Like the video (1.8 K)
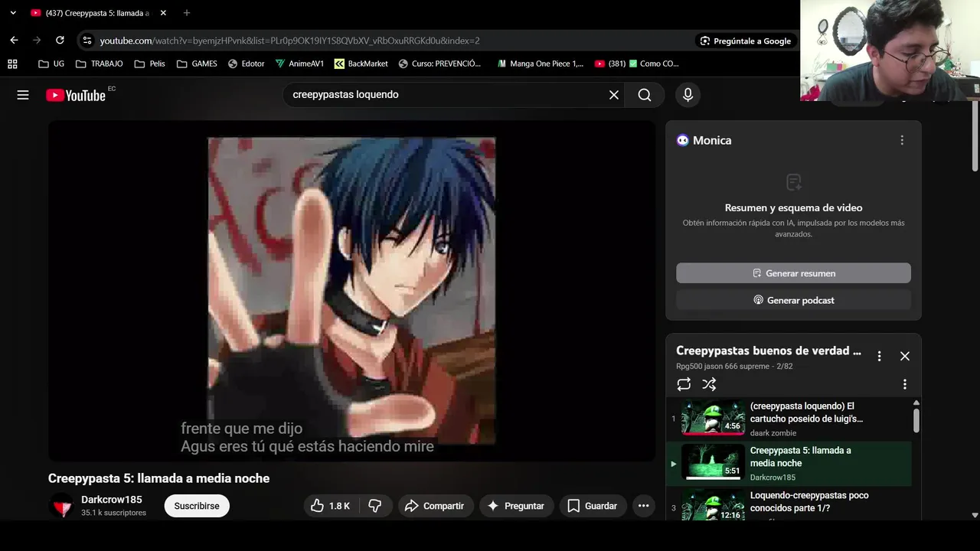This screenshot has height=551, width=980. pos(331,506)
